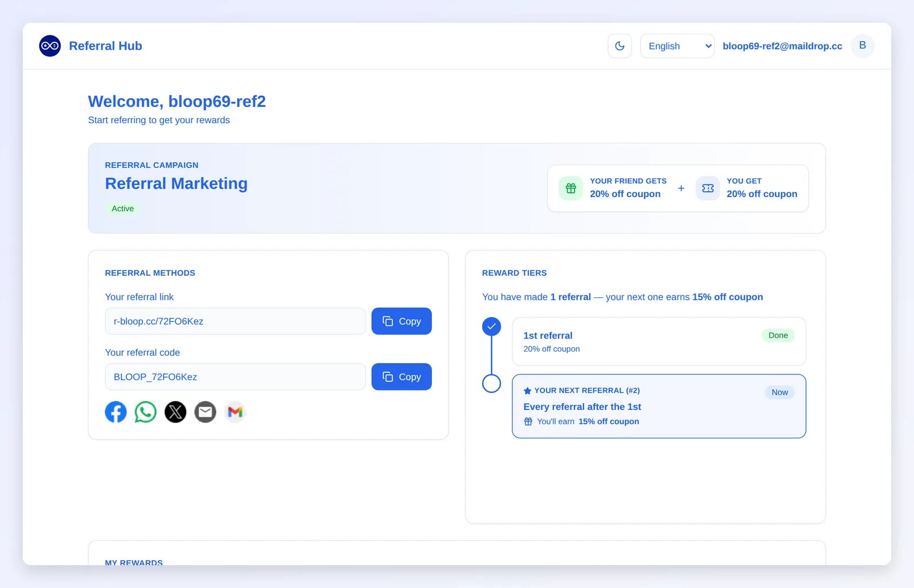The width and height of the screenshot is (914, 588).
Task: Share via email envelope icon
Action: click(205, 412)
